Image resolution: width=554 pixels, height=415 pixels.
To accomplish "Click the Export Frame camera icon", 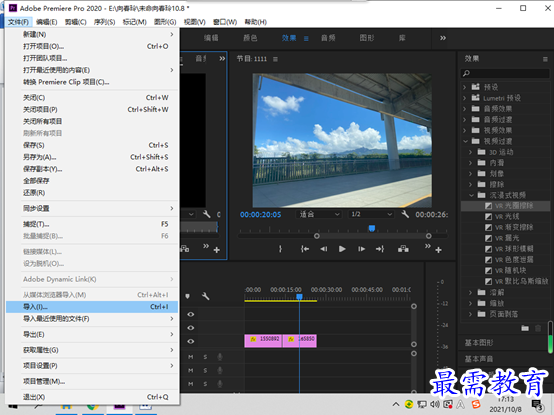I will (x=403, y=249).
